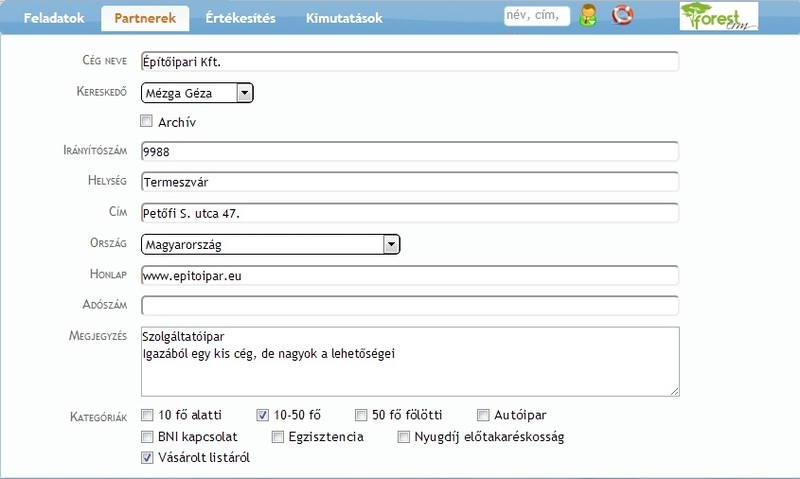Image resolution: width=800 pixels, height=479 pixels.
Task: Focus the Cég neve text field
Action: pos(410,62)
